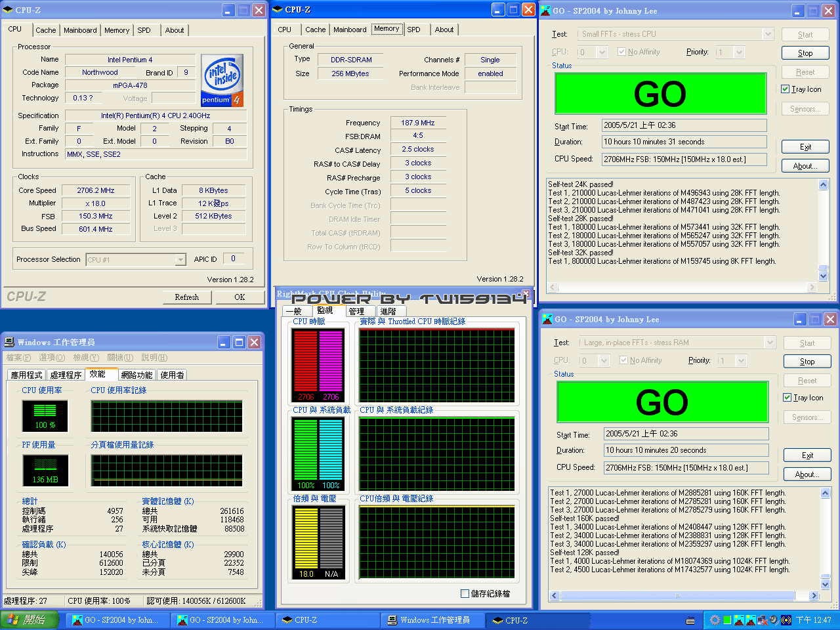Click the yellow wireless signal tray icon
This screenshot has width=840, height=630.
click(786, 620)
